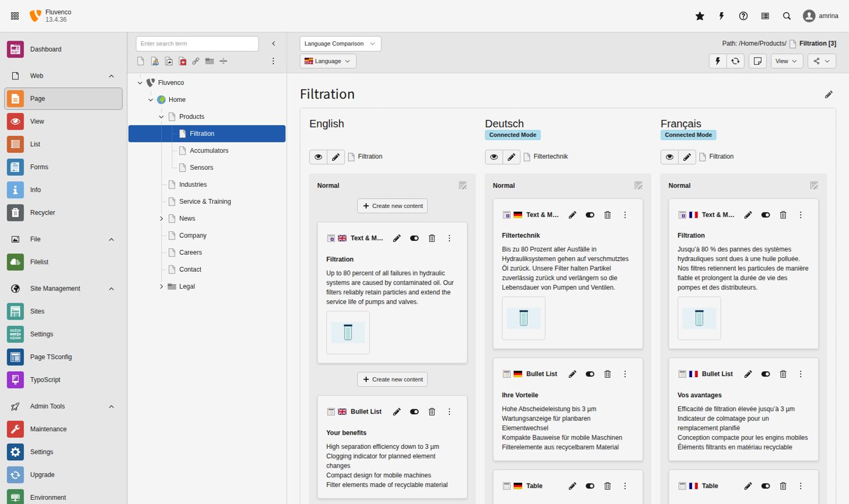Screen dimensions: 849x504
Task: Open the View dropdown in doc header
Action: click(x=787, y=61)
